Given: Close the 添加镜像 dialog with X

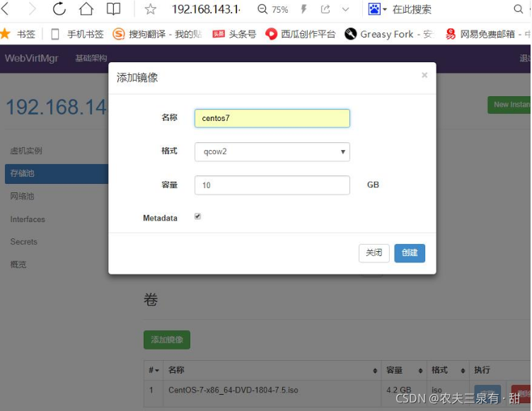Looking at the screenshot, I should tap(424, 75).
